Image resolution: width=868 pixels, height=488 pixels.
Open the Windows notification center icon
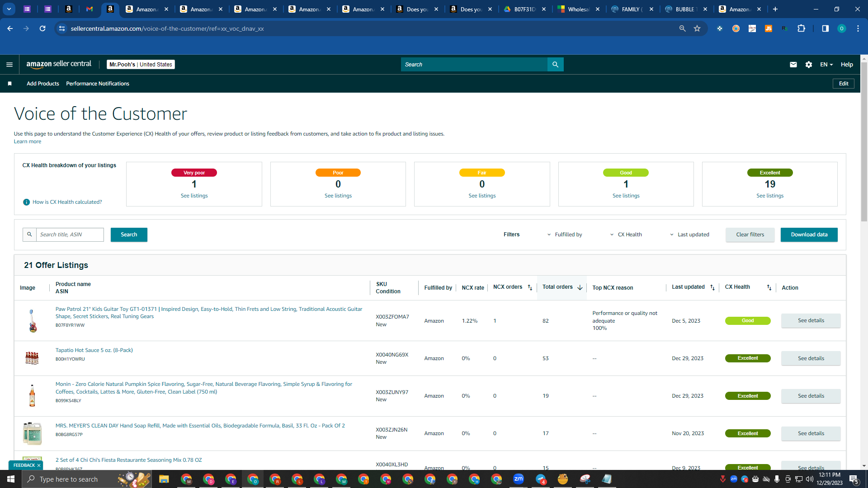click(x=854, y=479)
